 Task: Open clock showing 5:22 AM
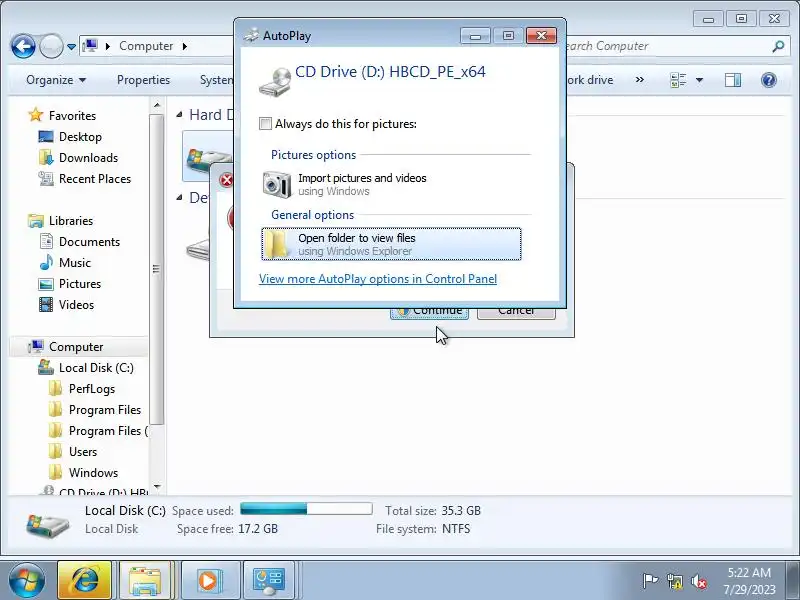tap(749, 581)
